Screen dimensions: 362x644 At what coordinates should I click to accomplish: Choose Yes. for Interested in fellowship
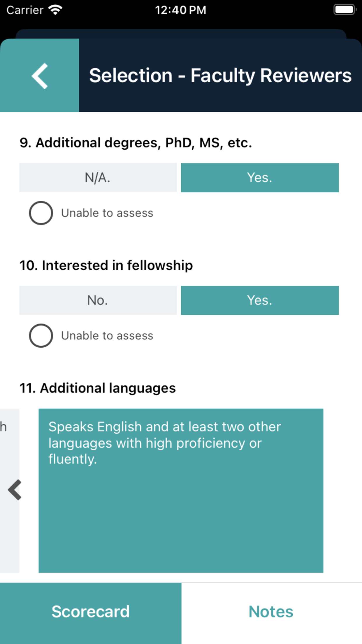point(260,300)
